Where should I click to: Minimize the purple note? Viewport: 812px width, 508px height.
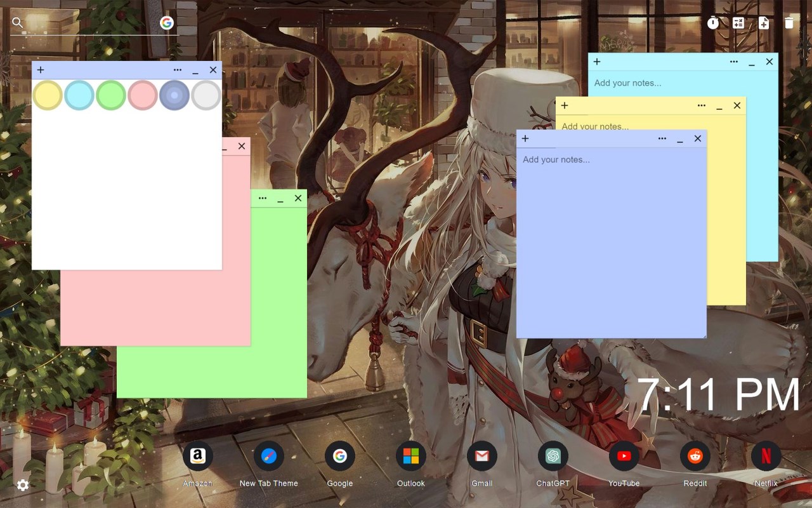[x=680, y=139]
